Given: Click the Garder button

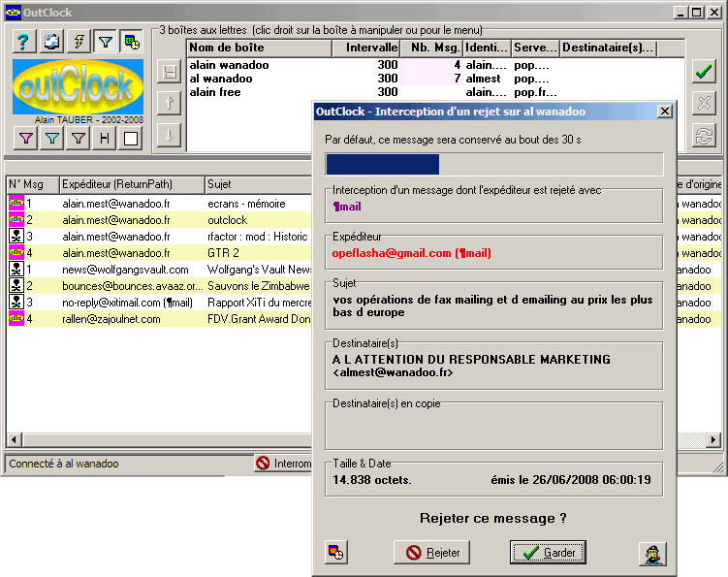Looking at the screenshot, I should click(x=548, y=553).
